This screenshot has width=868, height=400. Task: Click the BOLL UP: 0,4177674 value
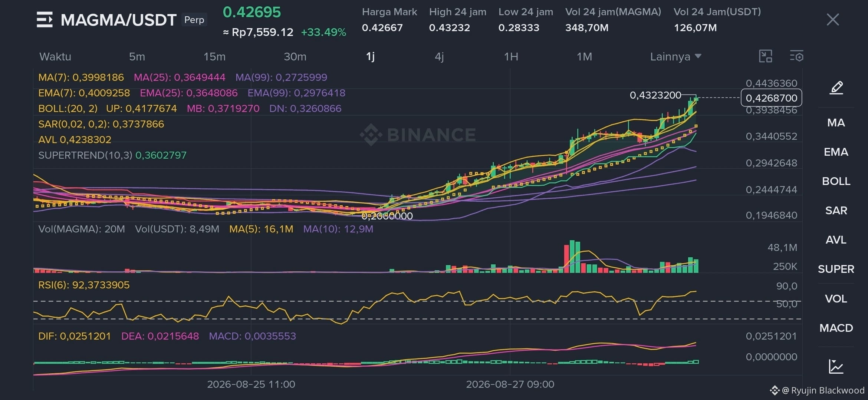click(x=141, y=109)
